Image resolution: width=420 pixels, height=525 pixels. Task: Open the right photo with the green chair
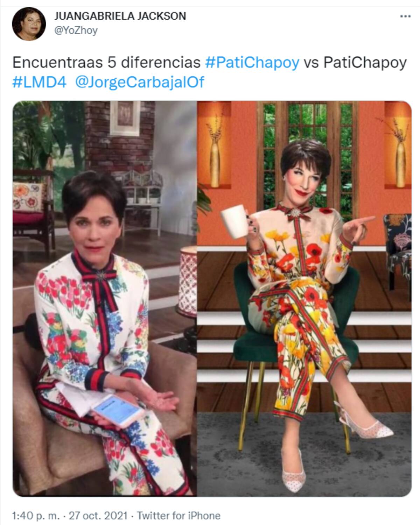click(304, 298)
